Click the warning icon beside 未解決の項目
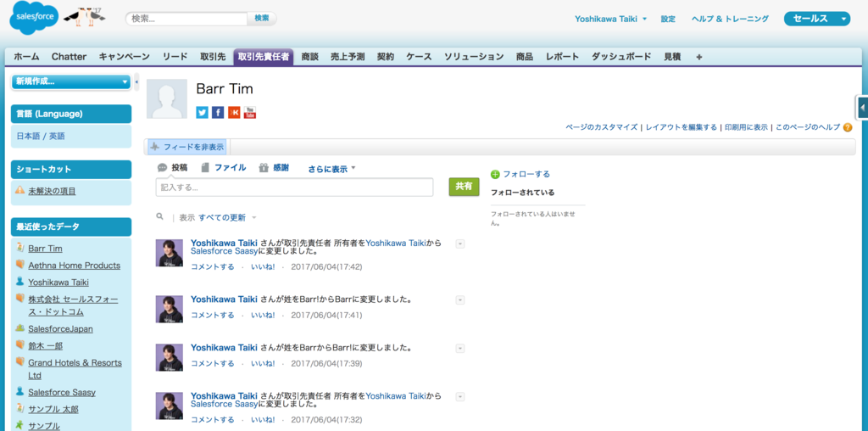Image resolution: width=868 pixels, height=431 pixels. [x=20, y=190]
